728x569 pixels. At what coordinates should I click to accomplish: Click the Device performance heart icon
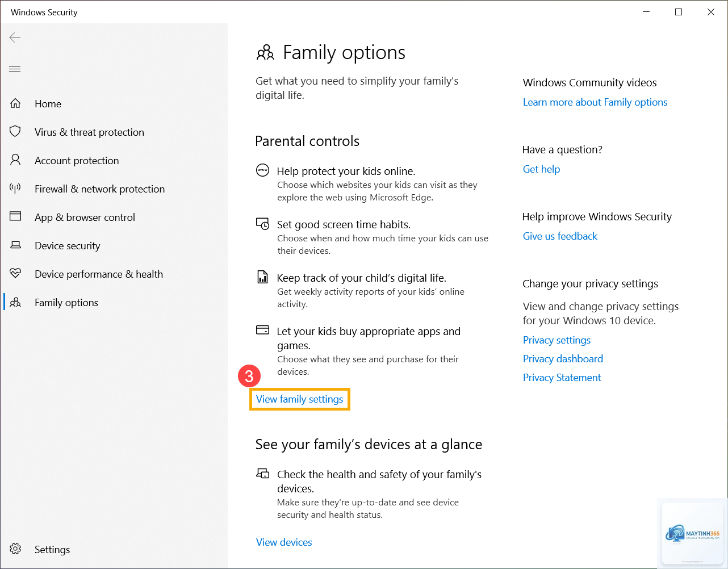click(x=15, y=274)
